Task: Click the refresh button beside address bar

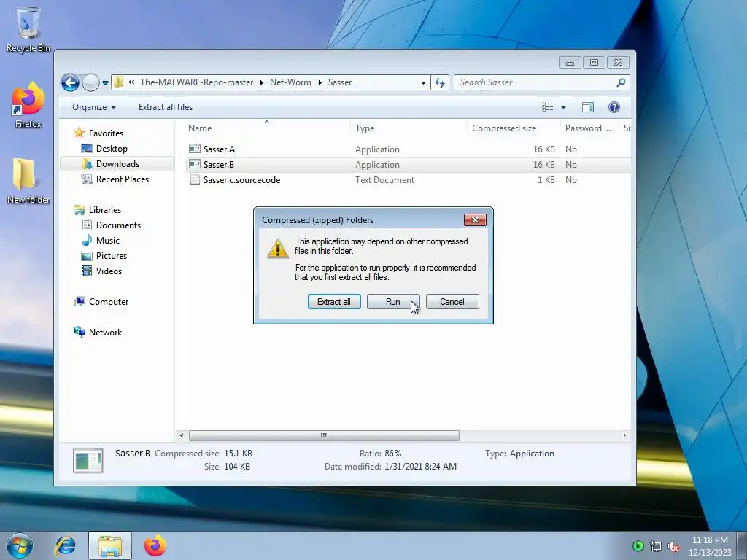Action: [440, 83]
